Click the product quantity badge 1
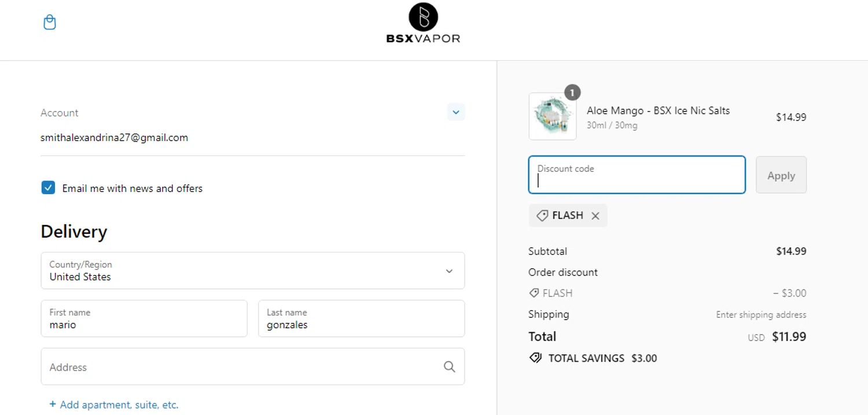 572,92
